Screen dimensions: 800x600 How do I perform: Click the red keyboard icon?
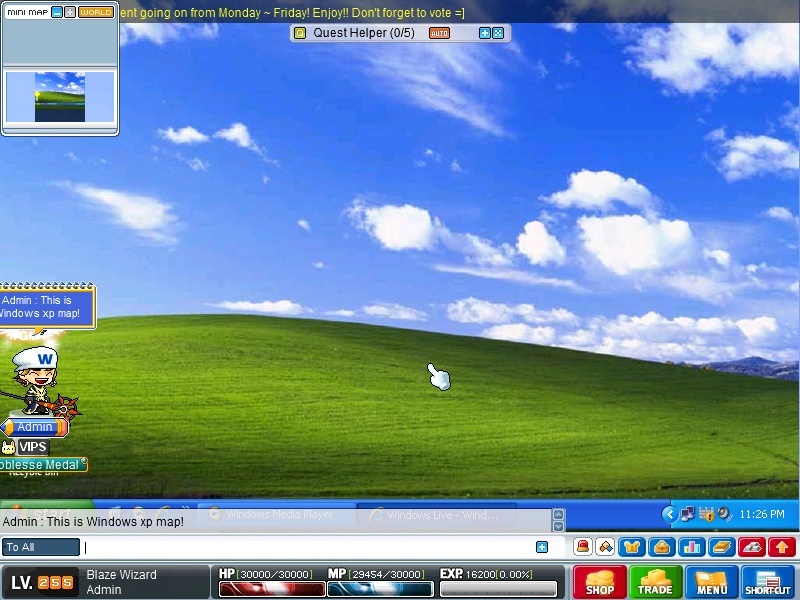pyautogui.click(x=752, y=547)
